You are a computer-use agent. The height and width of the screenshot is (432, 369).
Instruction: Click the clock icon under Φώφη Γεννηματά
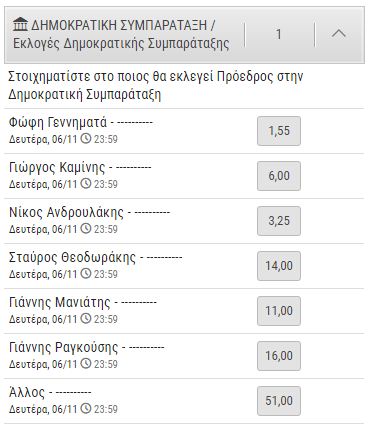[x=86, y=138]
